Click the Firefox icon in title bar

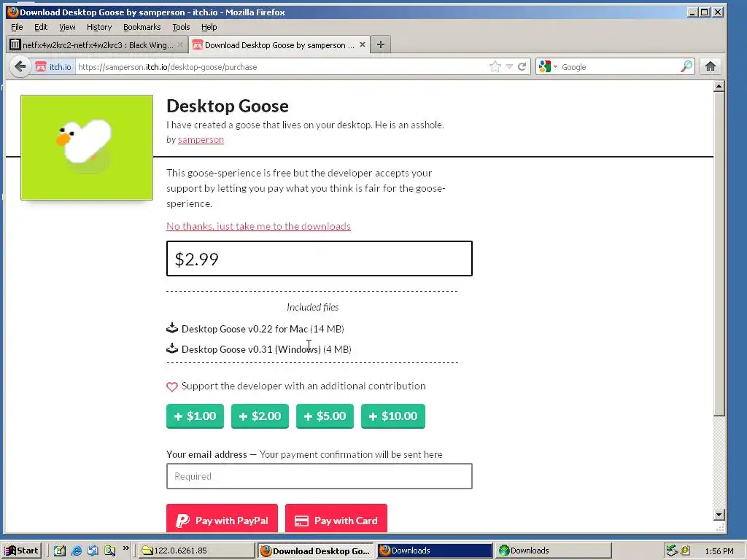point(13,12)
